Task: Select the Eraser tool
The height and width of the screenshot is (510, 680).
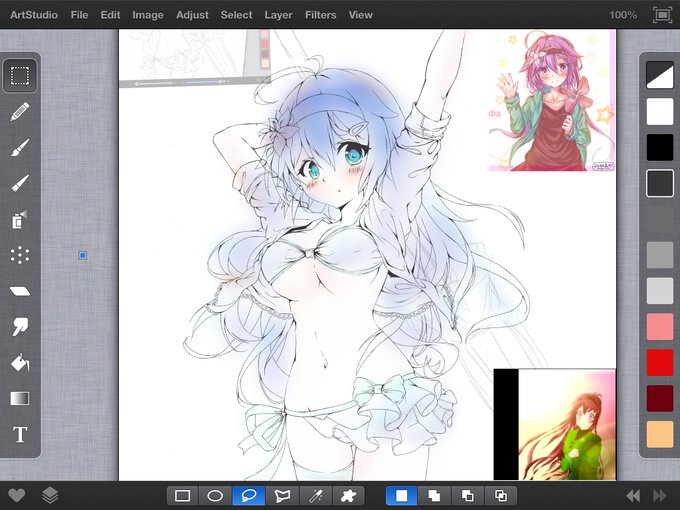Action: 20,291
